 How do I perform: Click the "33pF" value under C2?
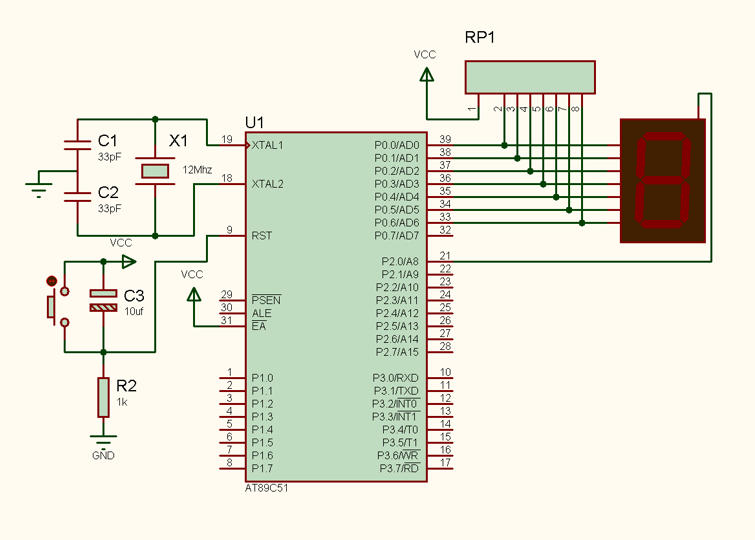tap(109, 209)
